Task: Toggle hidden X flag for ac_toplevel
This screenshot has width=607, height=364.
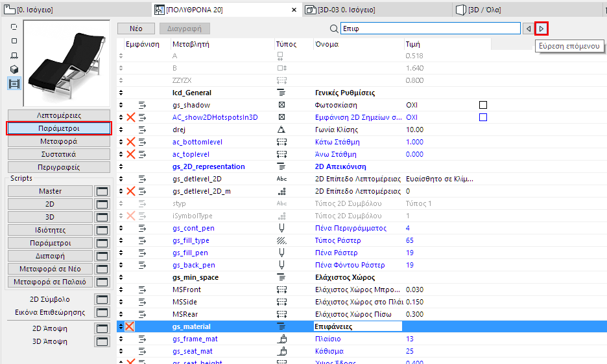Action: [131, 154]
